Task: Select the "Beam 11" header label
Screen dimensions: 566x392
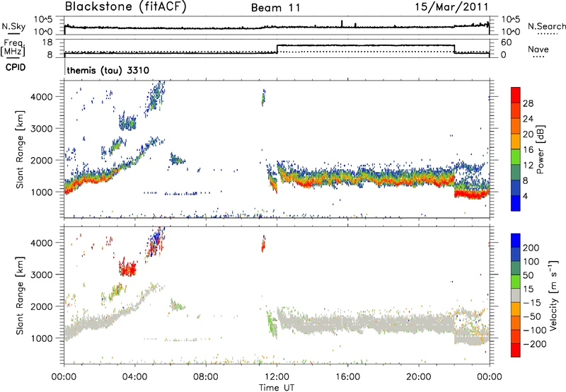Action: [275, 8]
